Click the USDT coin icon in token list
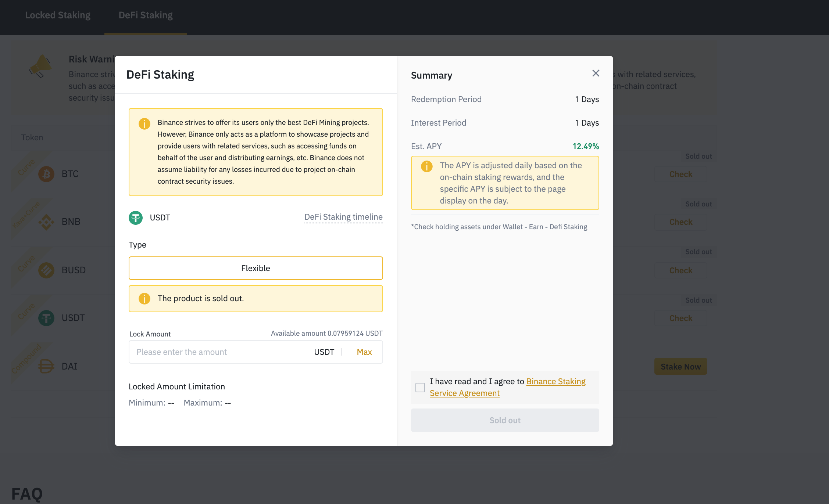829x504 pixels. (46, 318)
